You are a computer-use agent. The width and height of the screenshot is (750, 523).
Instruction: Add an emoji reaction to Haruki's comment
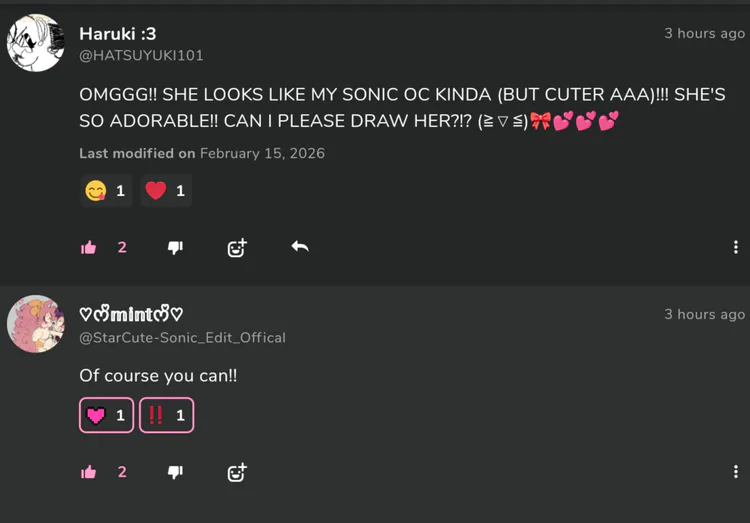point(236,248)
